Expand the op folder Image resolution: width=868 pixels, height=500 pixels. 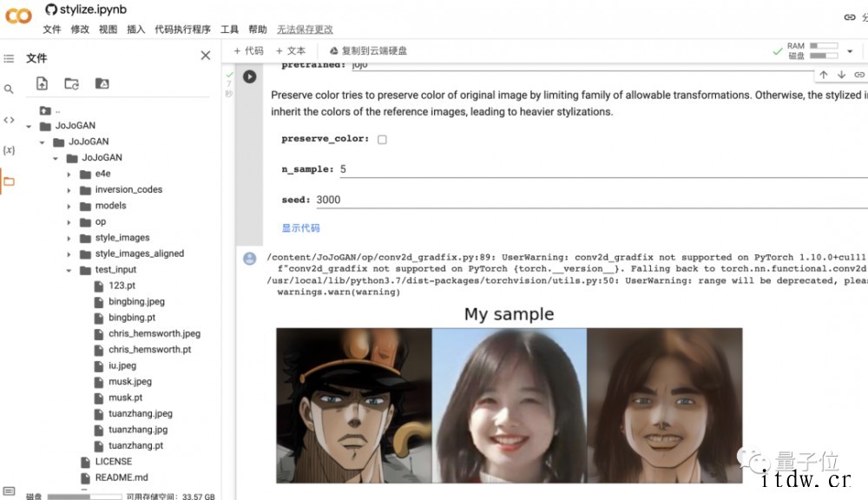[69, 222]
